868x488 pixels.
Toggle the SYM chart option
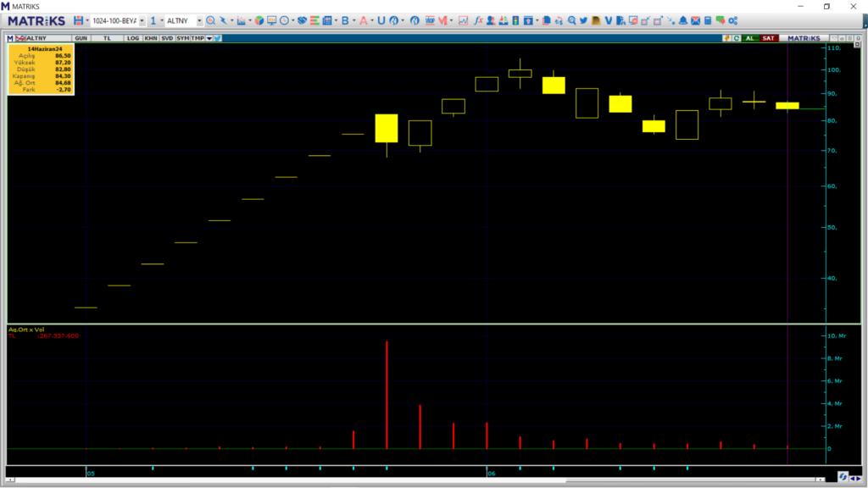coord(183,38)
